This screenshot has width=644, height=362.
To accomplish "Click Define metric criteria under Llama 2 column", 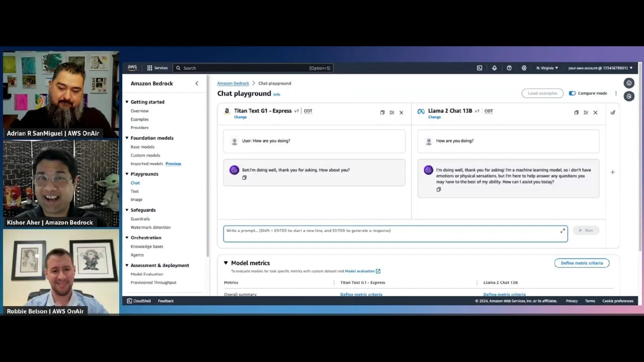I will pos(504,295).
